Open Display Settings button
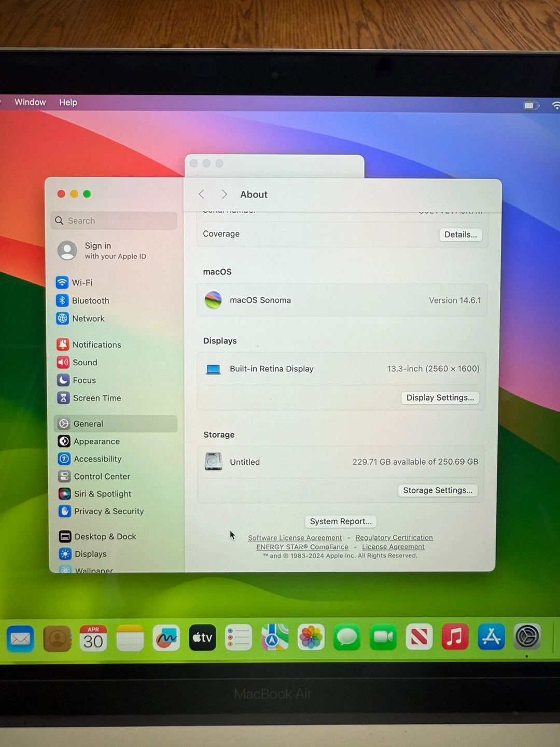The image size is (560, 747). [440, 398]
